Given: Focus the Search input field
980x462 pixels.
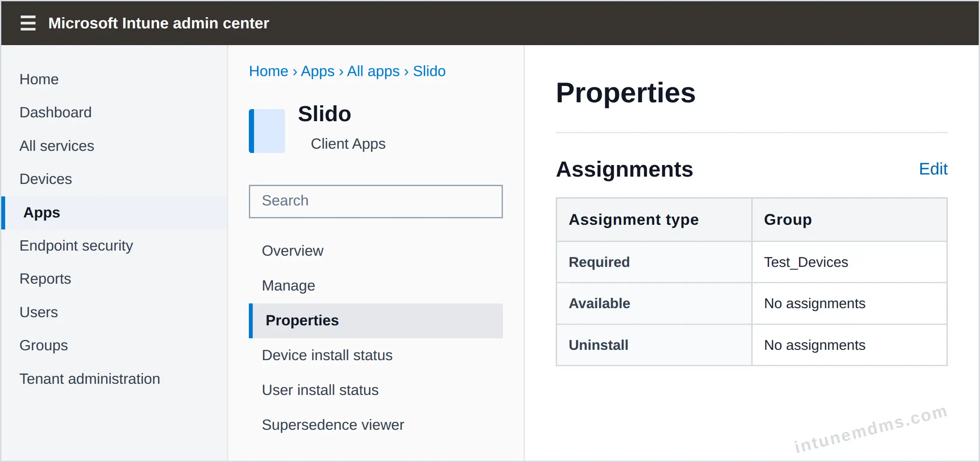Looking at the screenshot, I should (x=376, y=201).
